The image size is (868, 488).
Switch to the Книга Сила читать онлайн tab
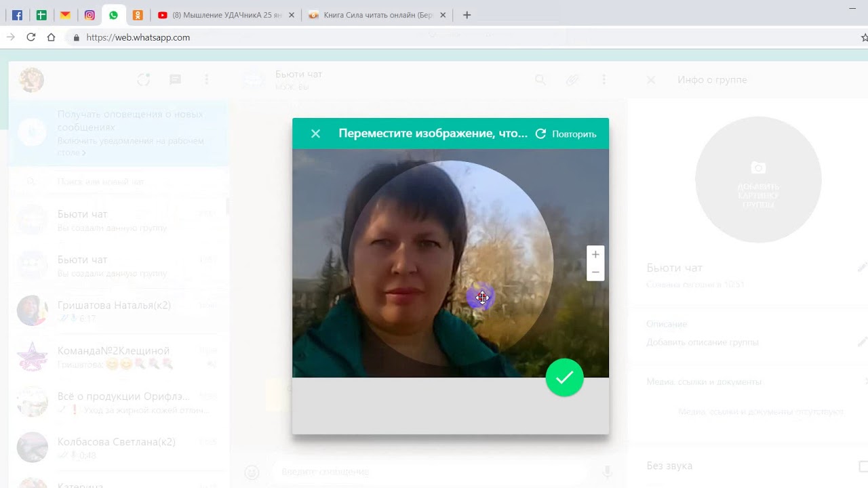pyautogui.click(x=377, y=15)
